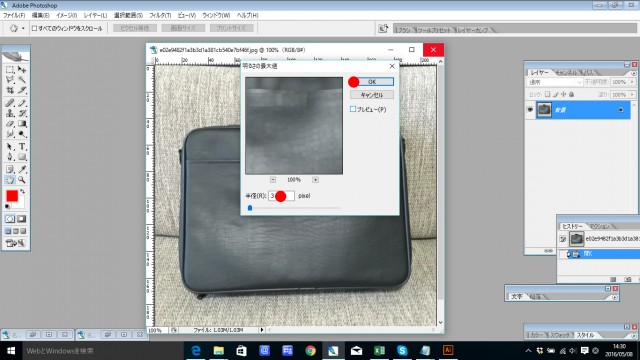Click the red foreground color swatch
640x360 pixels.
(12, 196)
